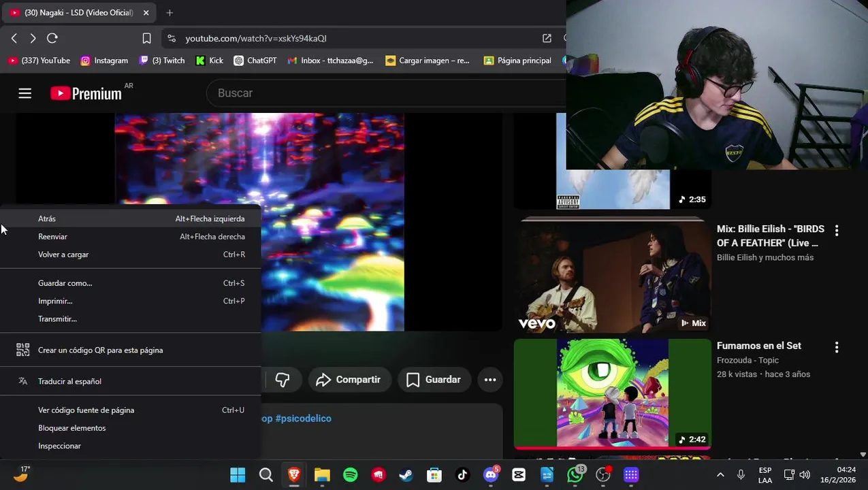Open CapCut from the taskbar

coord(519,475)
